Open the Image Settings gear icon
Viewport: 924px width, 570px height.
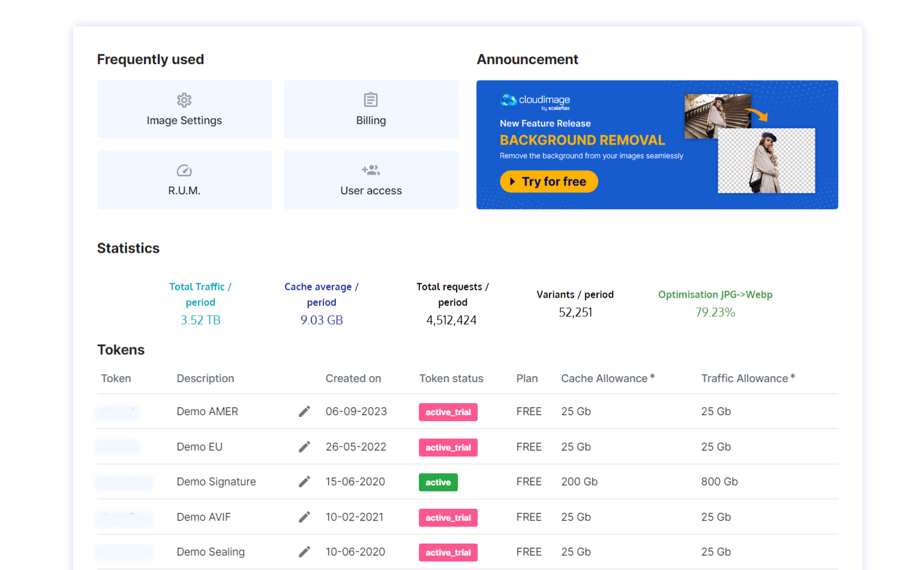tap(184, 100)
